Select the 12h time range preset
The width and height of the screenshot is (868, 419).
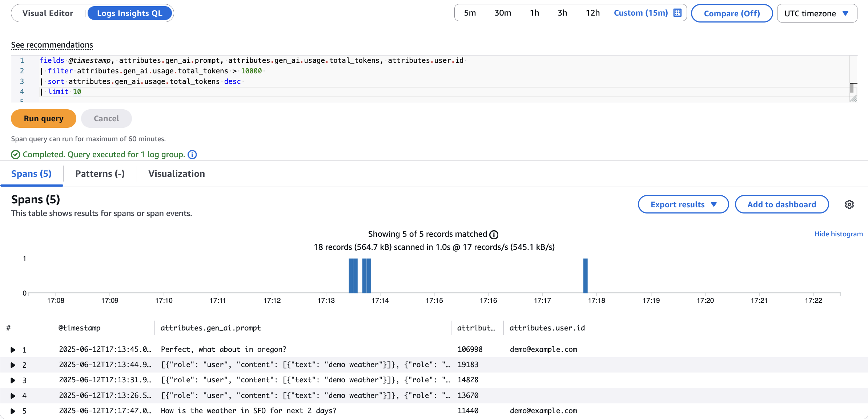coord(592,12)
